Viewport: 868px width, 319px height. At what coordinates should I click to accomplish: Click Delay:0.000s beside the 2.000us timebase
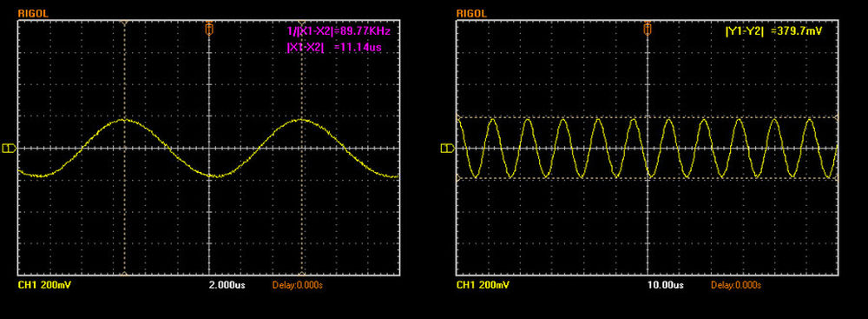tap(297, 285)
